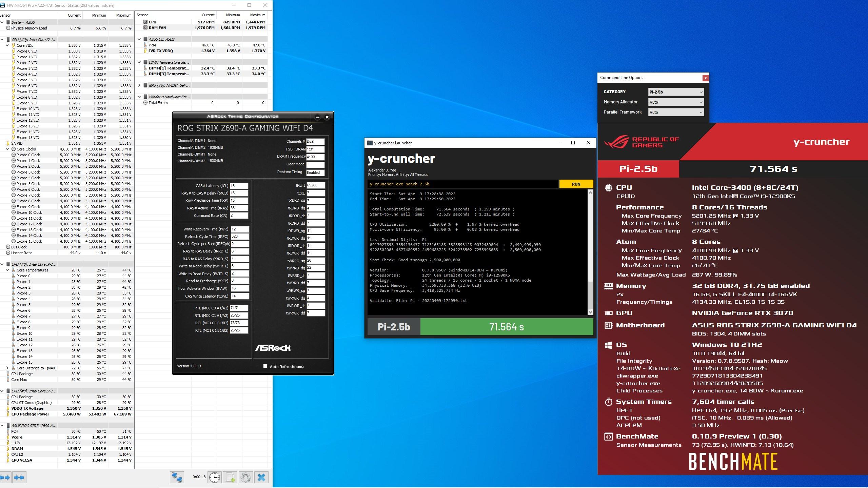
Task: Collapse the ASUS EC: ASUS sensor group
Action: [x=139, y=39]
